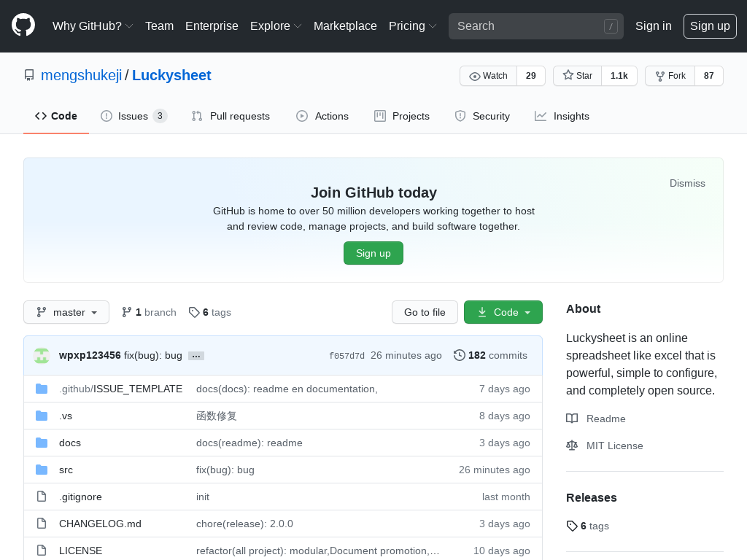Expand the Explore menu
Viewport: 747px width, 560px height.
(276, 26)
